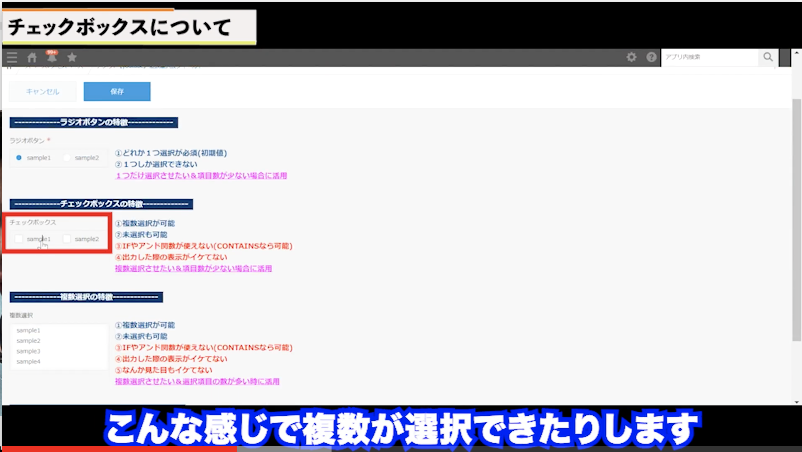Select sample2 in the multi-select list
Image resolution: width=802 pixels, height=452 pixels.
(x=28, y=340)
